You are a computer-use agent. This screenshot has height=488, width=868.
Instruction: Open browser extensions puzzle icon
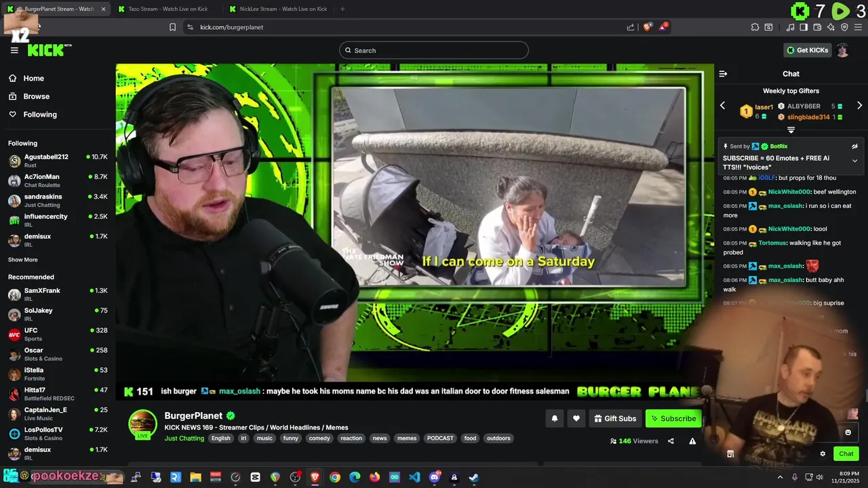coord(755,27)
